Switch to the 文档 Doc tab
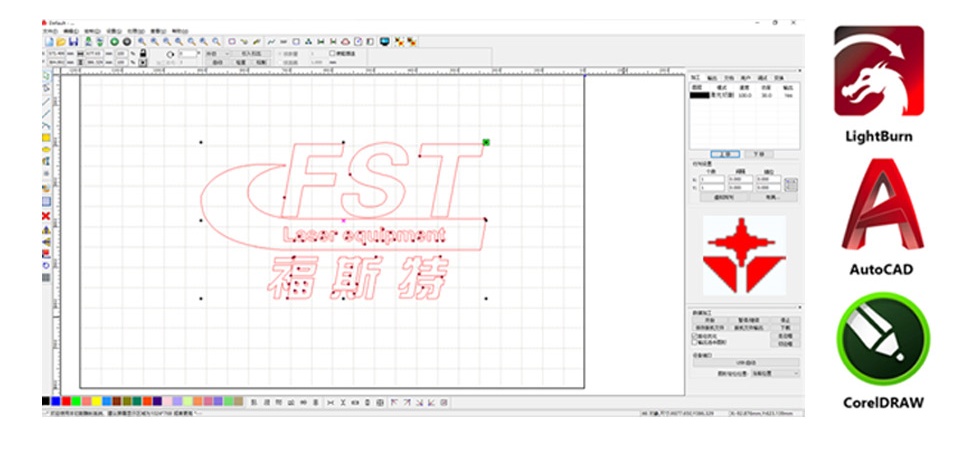Image resolution: width=962 pixels, height=456 pixels. pos(729,78)
